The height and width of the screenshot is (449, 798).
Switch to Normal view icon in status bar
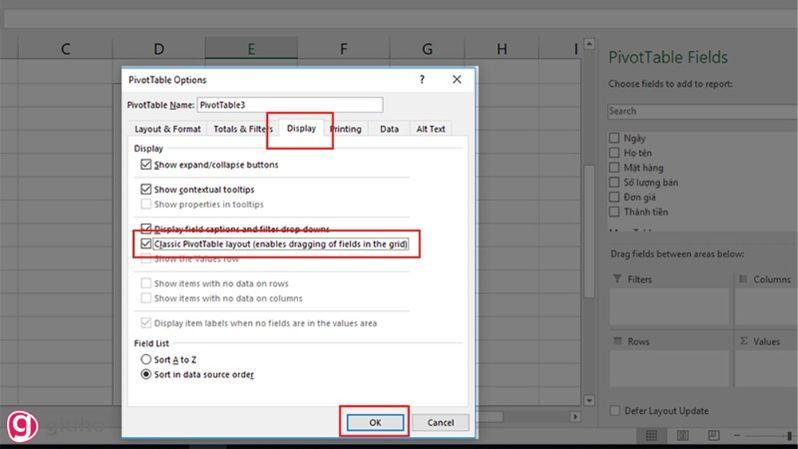pyautogui.click(x=651, y=435)
